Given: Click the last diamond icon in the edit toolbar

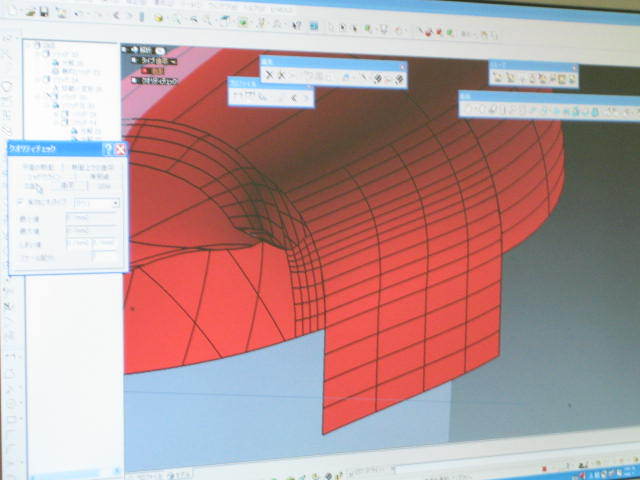Looking at the screenshot, I should tap(399, 80).
